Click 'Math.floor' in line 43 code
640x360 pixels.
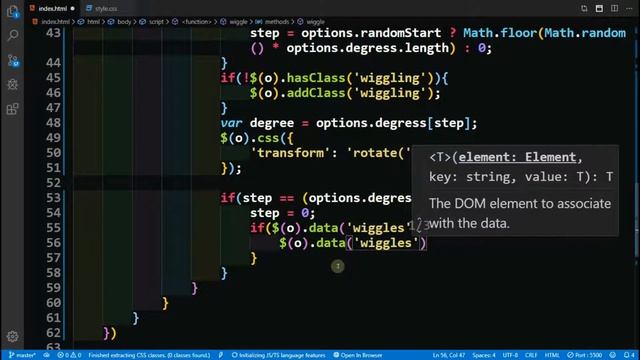point(500,33)
